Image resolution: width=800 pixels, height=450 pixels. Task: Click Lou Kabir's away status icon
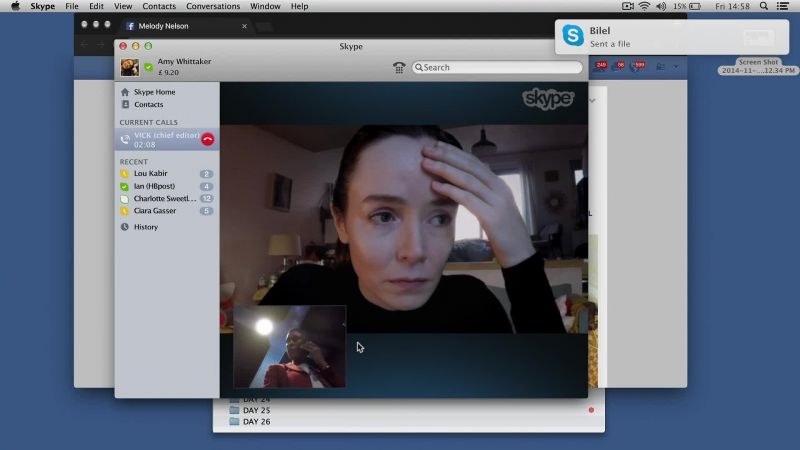pos(124,174)
